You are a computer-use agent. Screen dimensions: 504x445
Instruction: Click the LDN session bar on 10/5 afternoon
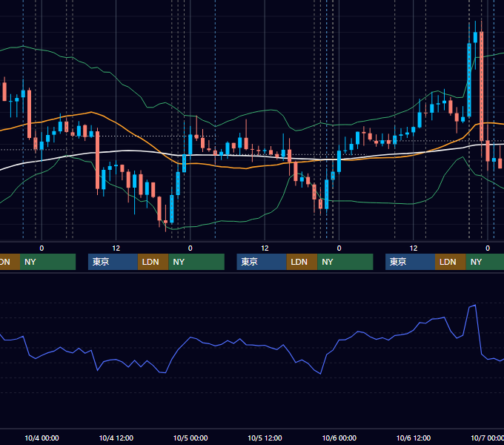[302, 262]
